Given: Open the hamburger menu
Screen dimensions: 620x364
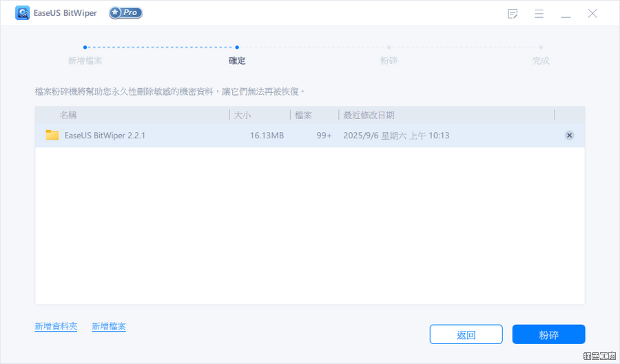Looking at the screenshot, I should tap(539, 14).
